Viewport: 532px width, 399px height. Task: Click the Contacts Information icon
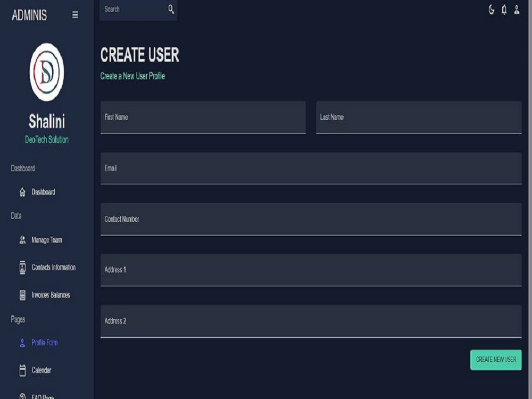click(22, 268)
